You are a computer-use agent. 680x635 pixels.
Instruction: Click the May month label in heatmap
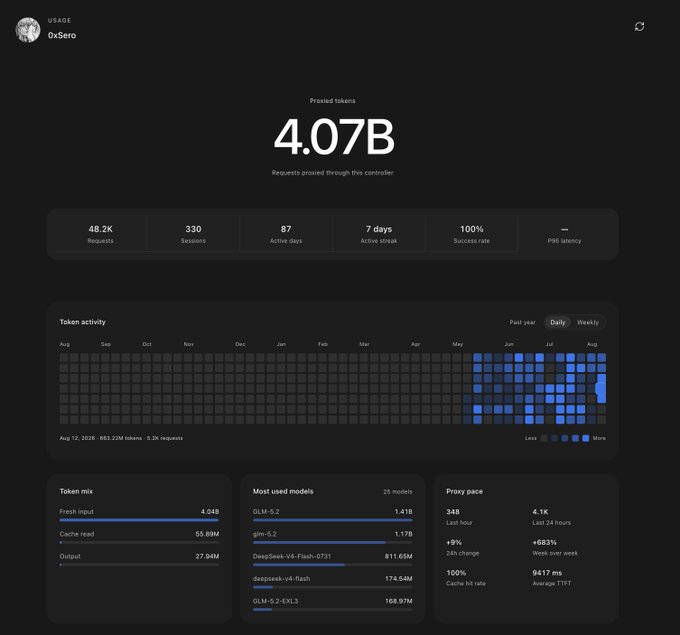[x=458, y=344]
